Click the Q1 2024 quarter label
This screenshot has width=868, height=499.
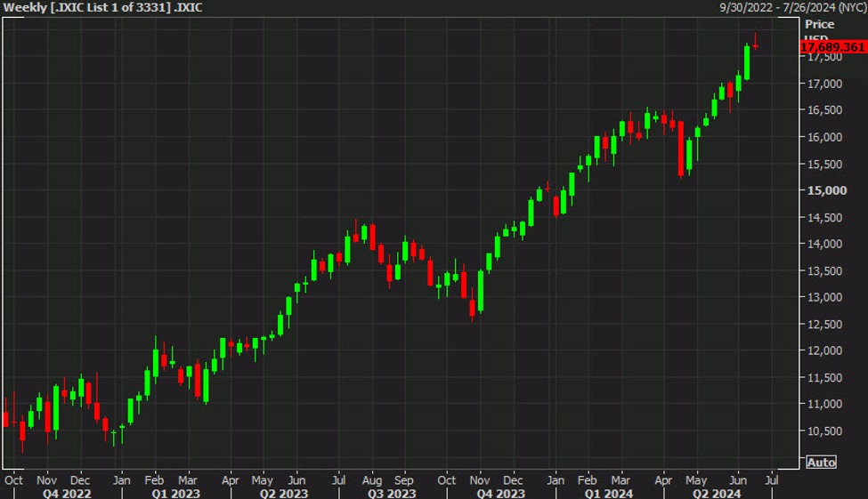(608, 493)
